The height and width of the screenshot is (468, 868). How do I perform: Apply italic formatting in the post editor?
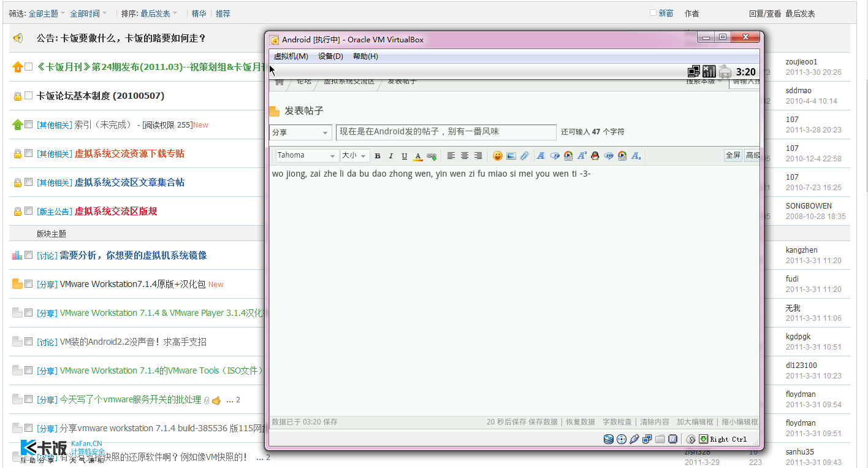(390, 156)
